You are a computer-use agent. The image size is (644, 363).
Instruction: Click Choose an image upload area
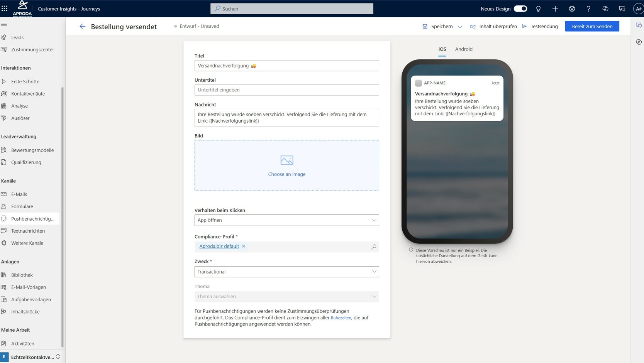click(286, 165)
